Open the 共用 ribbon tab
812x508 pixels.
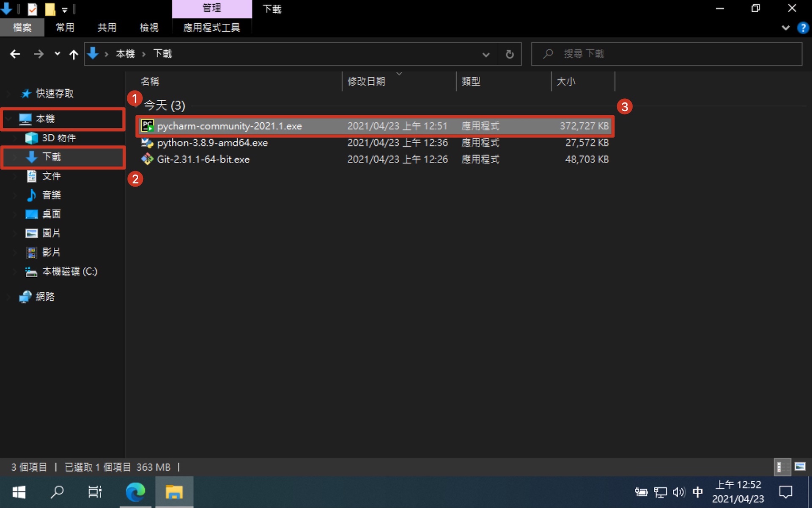(x=107, y=28)
